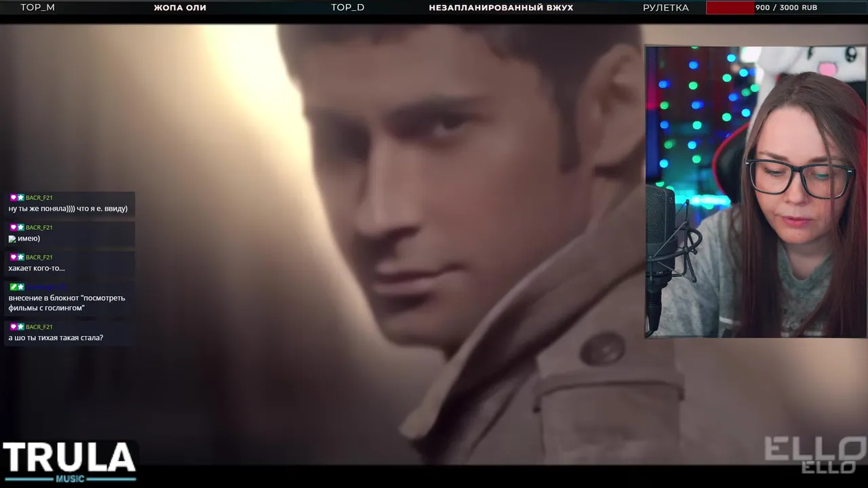The width and height of the screenshot is (868, 488).
Task: Click star badge on "ну ты же поняла" message
Action: click(21, 197)
